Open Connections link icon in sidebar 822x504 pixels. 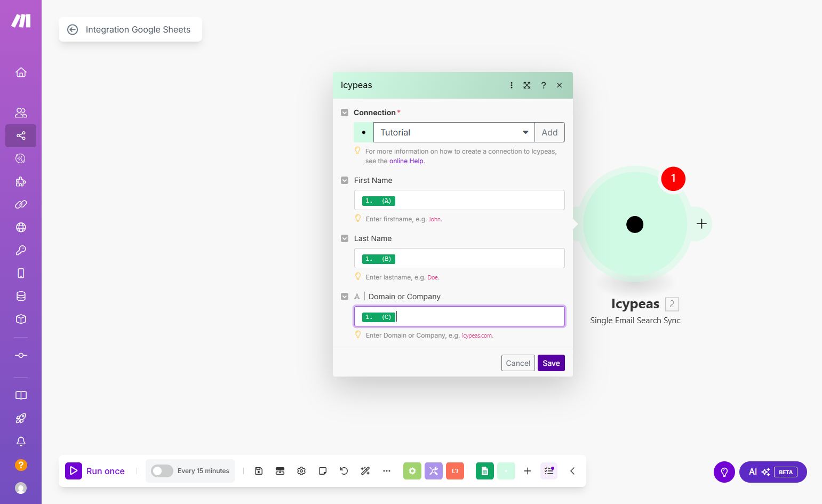click(x=21, y=204)
